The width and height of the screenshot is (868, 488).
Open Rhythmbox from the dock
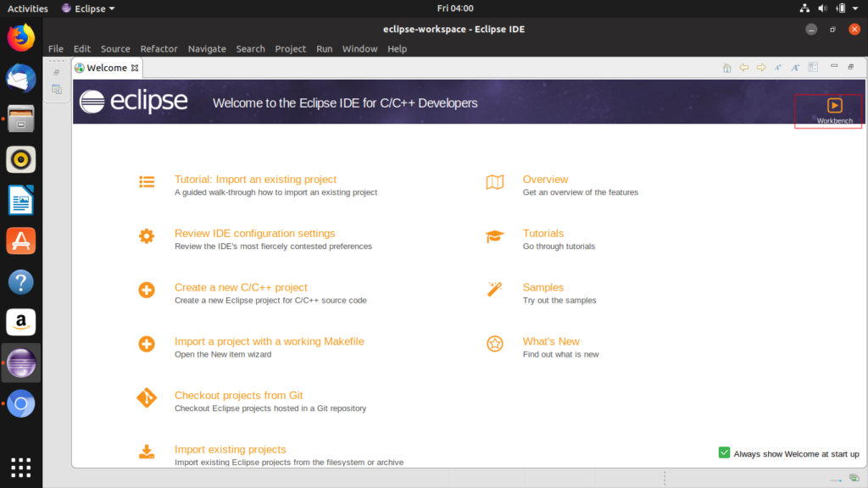[x=21, y=159]
